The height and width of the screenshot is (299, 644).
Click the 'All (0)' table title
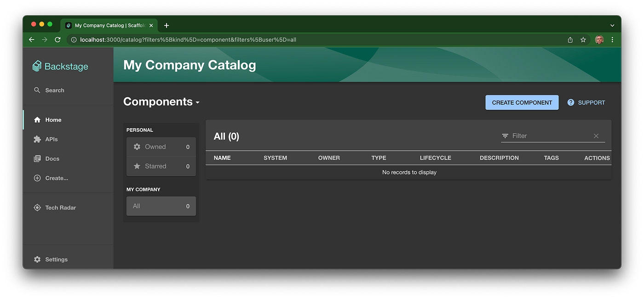tap(226, 136)
